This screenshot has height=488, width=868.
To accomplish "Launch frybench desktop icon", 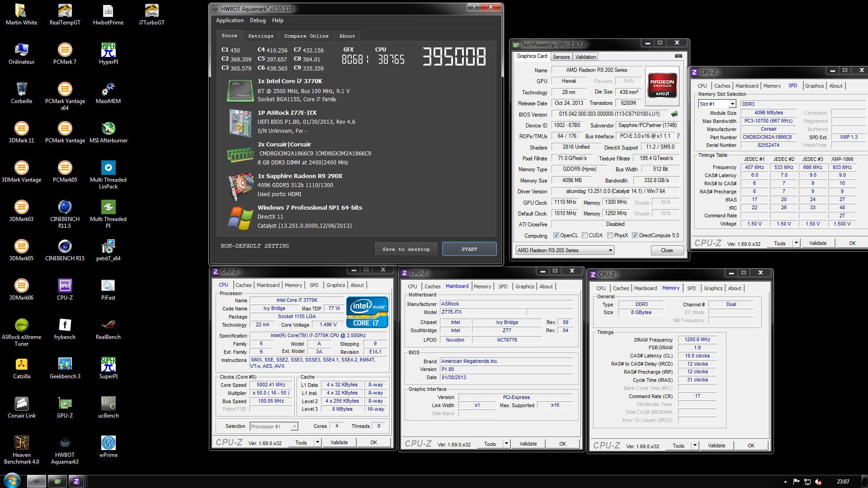I will tap(65, 329).
